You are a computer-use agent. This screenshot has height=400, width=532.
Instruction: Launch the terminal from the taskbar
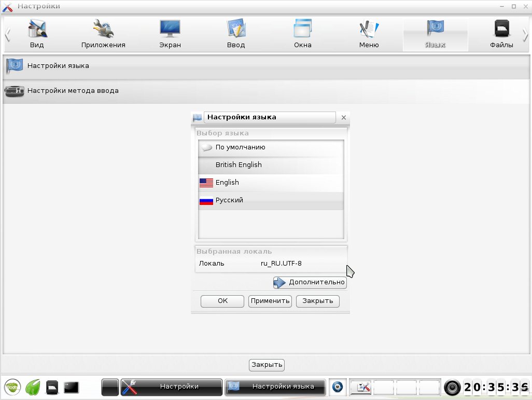pos(71,387)
